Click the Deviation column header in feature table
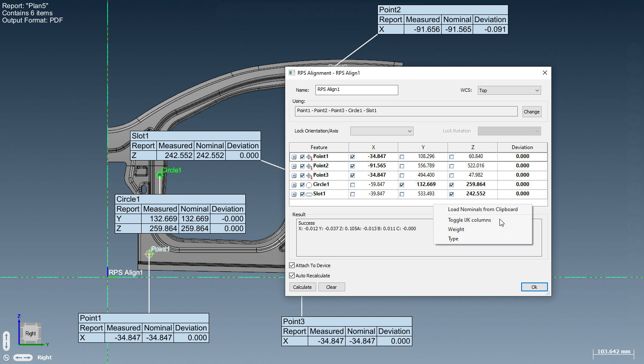644x364 pixels. (x=522, y=147)
